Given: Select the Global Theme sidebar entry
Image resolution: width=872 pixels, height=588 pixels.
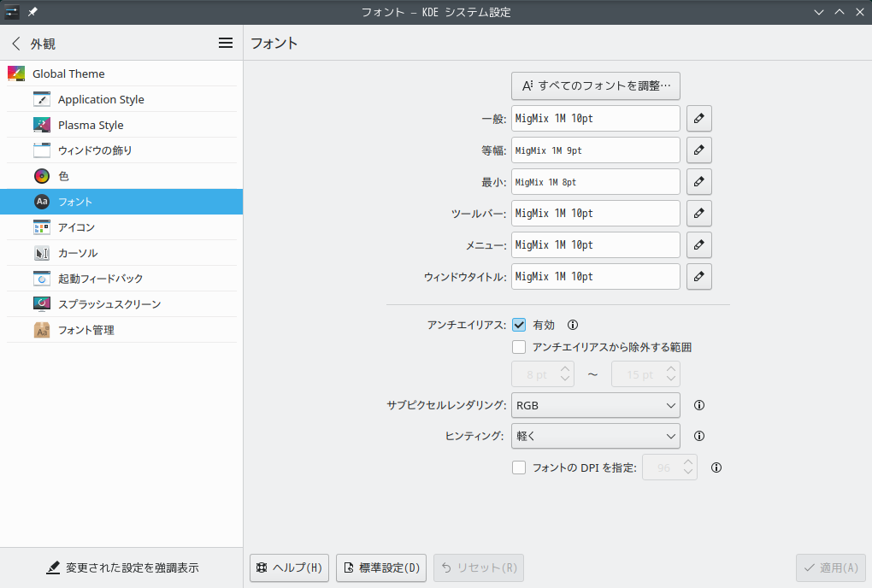Looking at the screenshot, I should pyautogui.click(x=121, y=73).
